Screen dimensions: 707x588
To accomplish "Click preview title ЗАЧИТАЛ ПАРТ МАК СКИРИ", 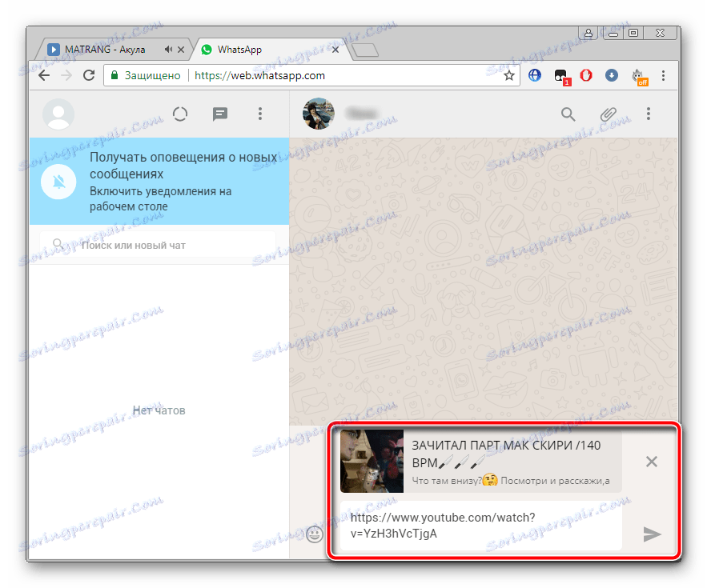I will click(x=506, y=454).
